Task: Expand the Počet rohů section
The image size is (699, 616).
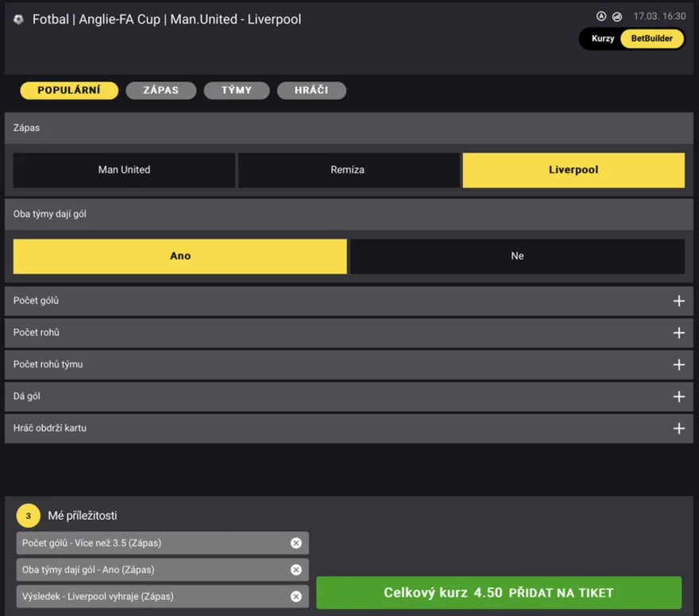Action: (349, 333)
